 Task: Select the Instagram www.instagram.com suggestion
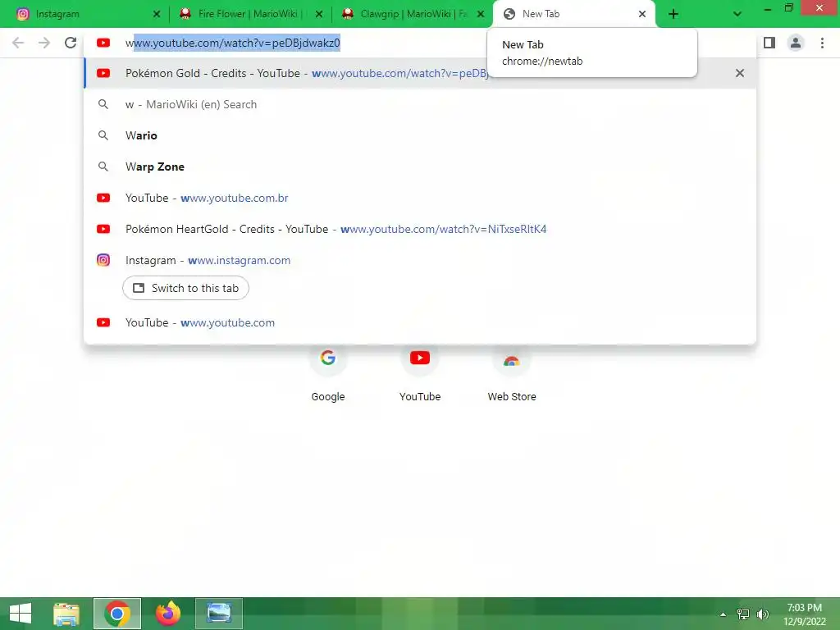pos(420,260)
